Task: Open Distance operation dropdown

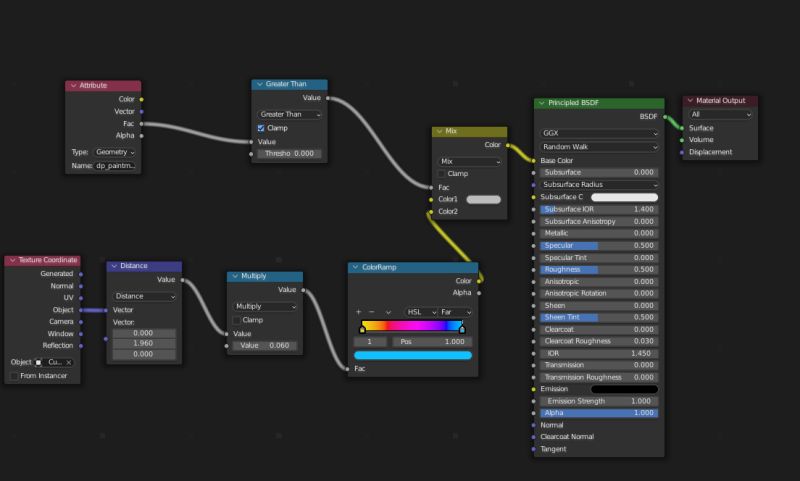Action: [x=144, y=296]
